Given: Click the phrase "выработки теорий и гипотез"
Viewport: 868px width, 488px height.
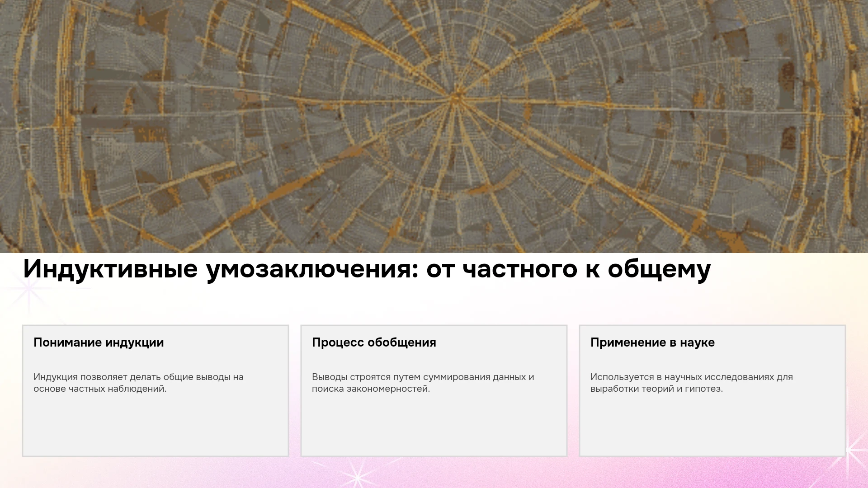Looking at the screenshot, I should 656,389.
